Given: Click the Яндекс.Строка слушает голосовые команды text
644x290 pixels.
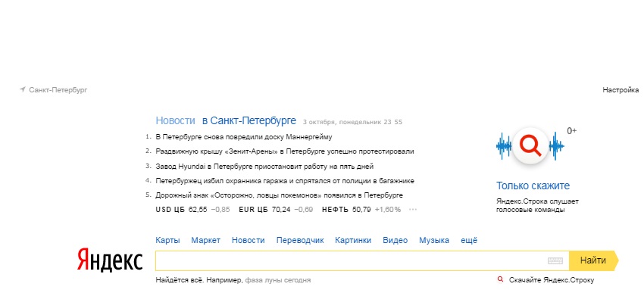Looking at the screenshot, I should click(x=537, y=205).
